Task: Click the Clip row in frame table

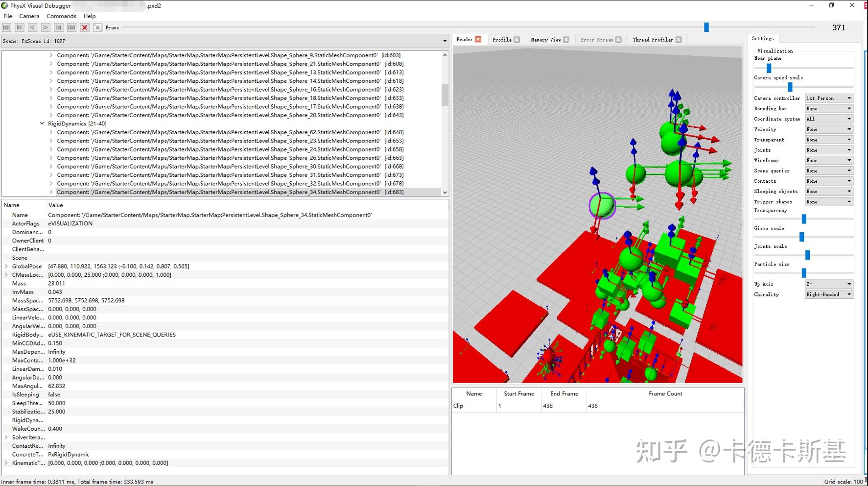Action: coord(597,406)
